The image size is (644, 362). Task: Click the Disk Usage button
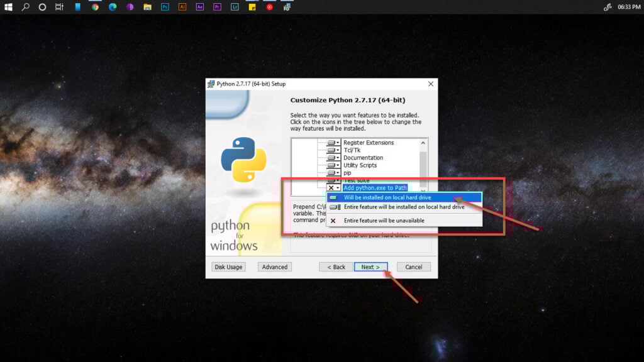pyautogui.click(x=228, y=266)
